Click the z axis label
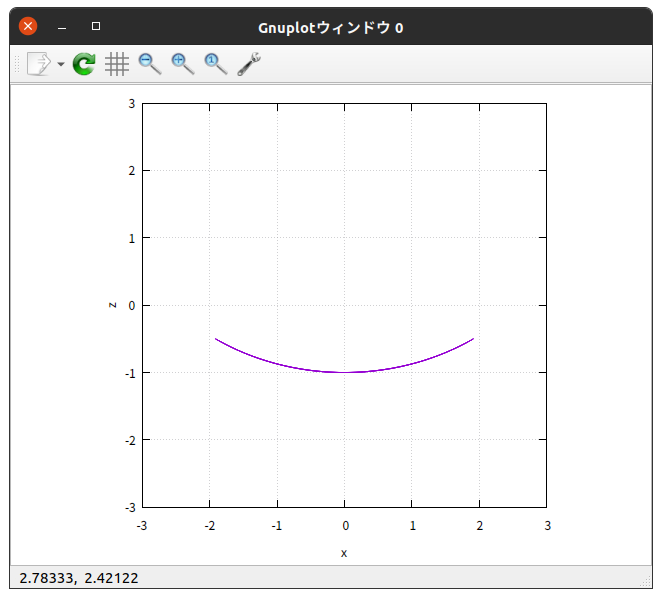The height and width of the screenshot is (598, 662). 112,305
